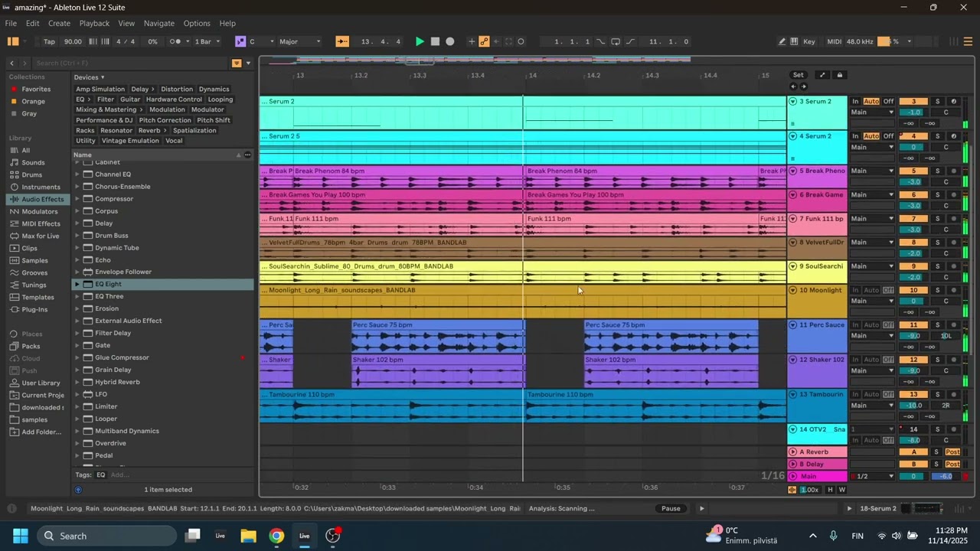Toggle Draw Mode pencil icon

click(782, 41)
